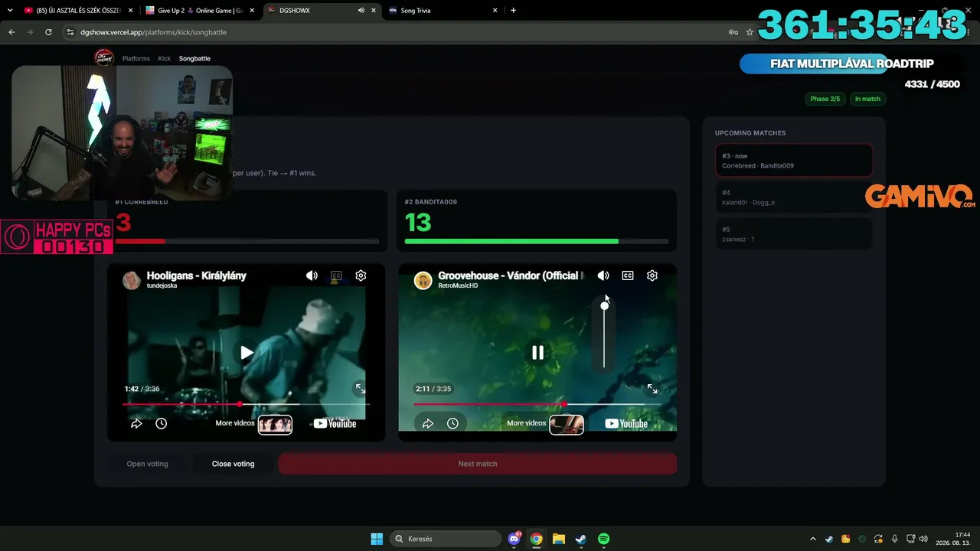Go back in browser history
The height and width of the screenshot is (551, 980).
click(x=11, y=32)
